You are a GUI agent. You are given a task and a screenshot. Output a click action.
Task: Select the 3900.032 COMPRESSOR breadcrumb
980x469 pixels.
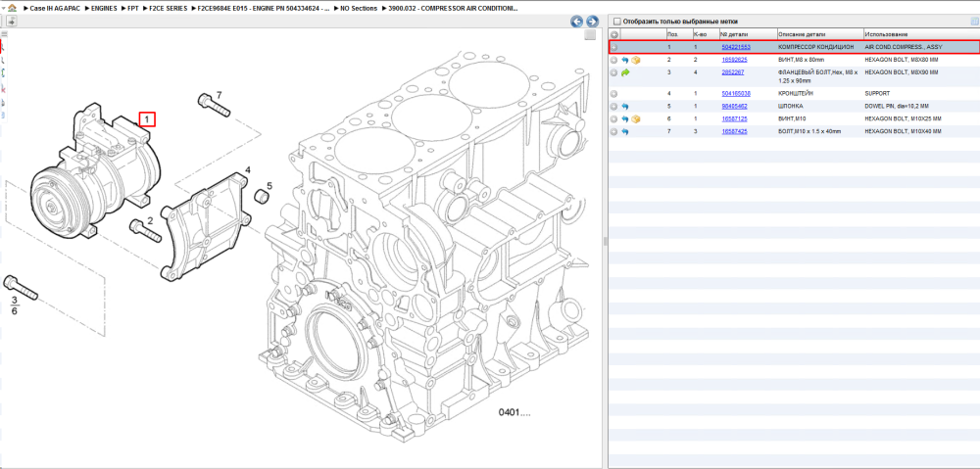tap(453, 9)
